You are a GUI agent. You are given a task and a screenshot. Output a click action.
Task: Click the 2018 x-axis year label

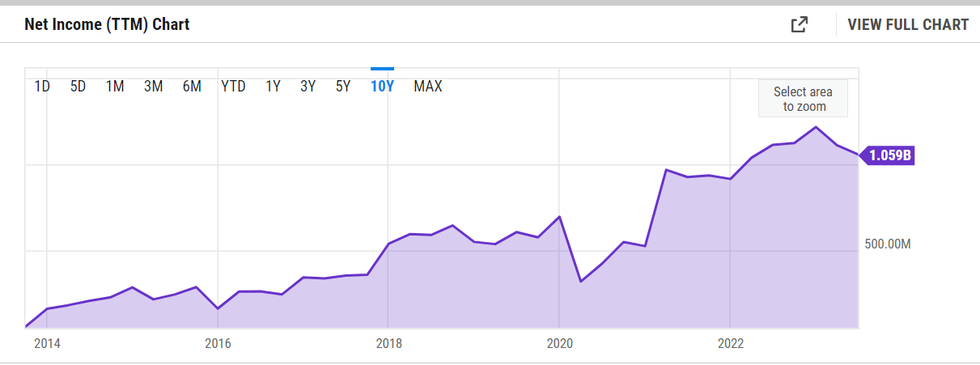388,343
